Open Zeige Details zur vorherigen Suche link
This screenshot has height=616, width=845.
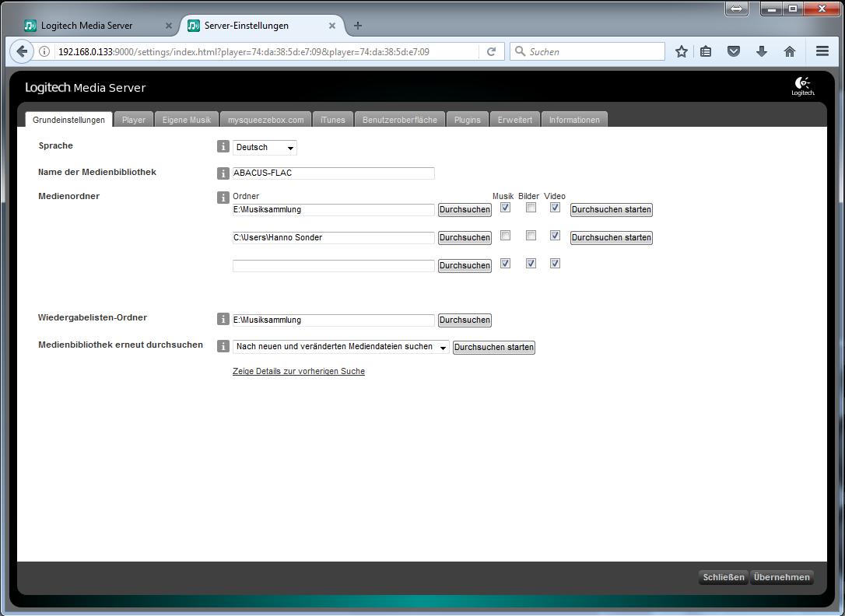(x=299, y=371)
